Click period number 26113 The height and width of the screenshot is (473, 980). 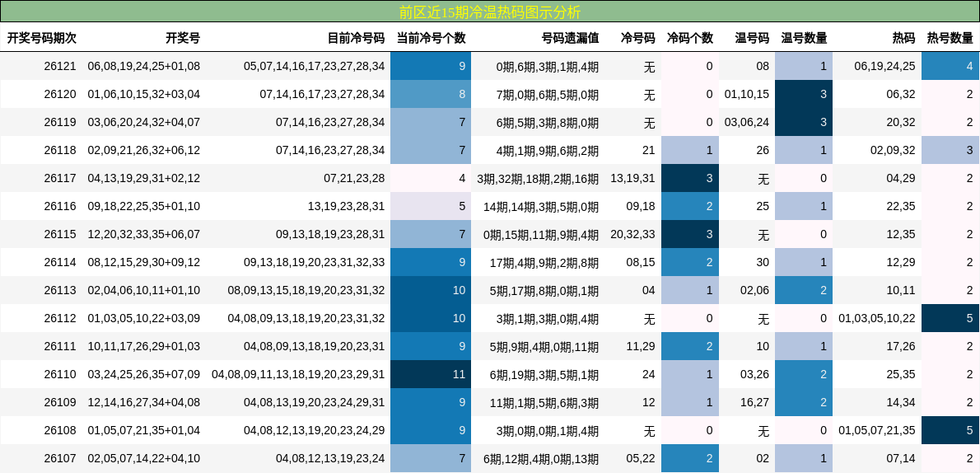(x=60, y=290)
